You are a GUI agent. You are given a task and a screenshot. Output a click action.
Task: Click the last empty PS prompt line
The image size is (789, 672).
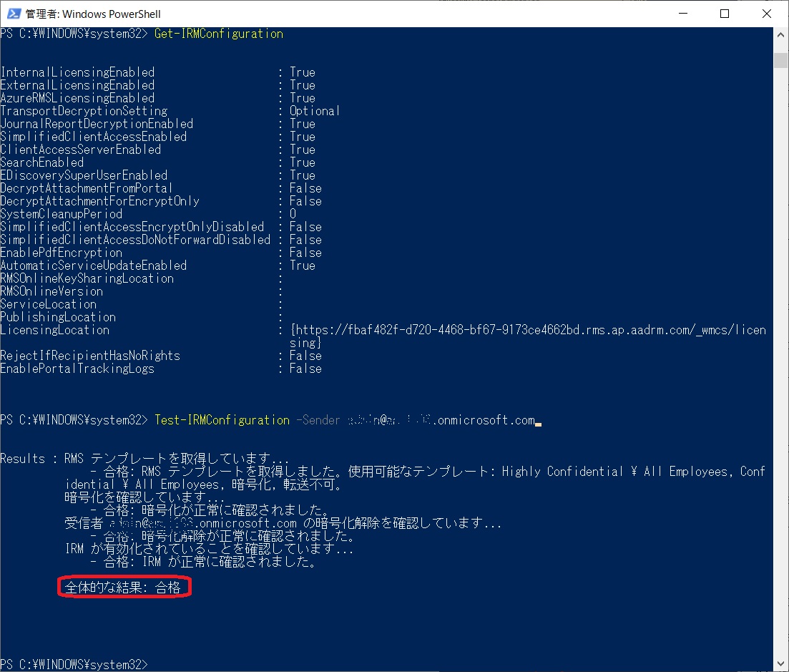pyautogui.click(x=74, y=664)
